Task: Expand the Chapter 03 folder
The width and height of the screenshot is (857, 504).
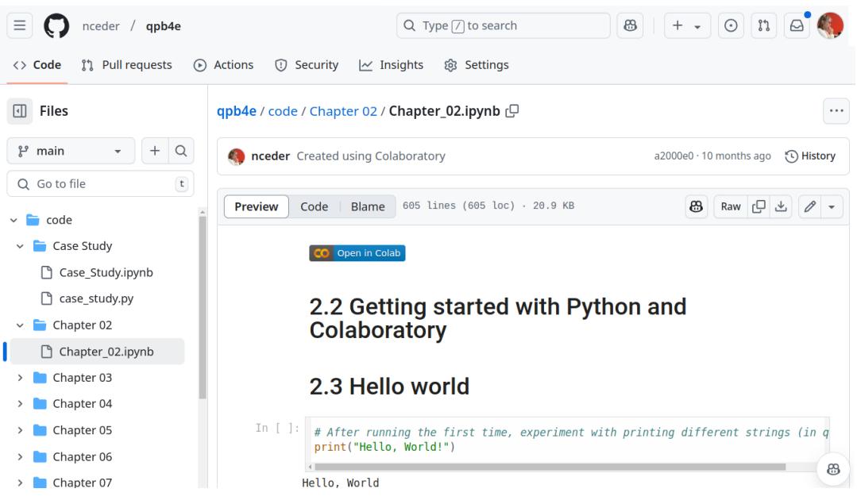Action: 20,378
